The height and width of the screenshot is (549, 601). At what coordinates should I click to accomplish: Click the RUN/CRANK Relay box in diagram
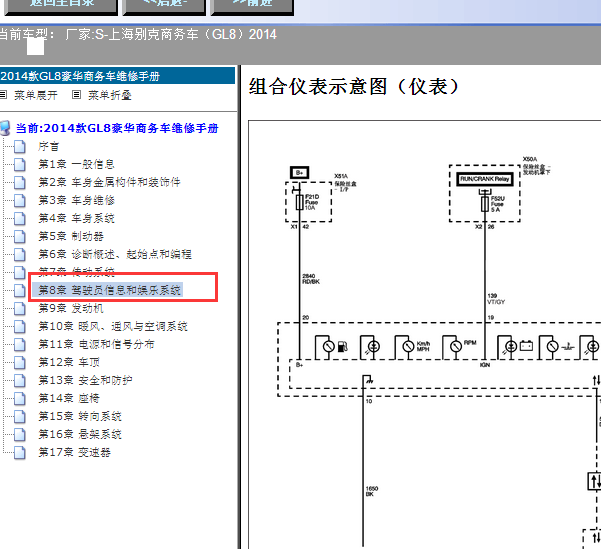485,179
